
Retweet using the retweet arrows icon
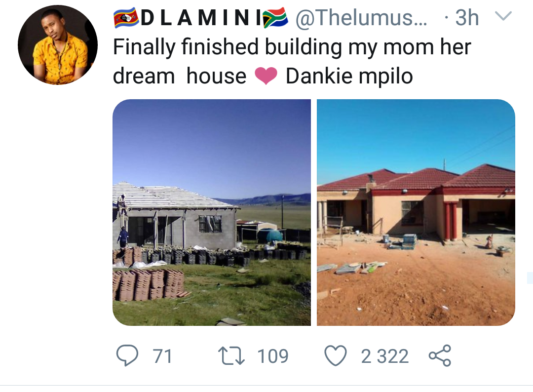[x=230, y=355]
